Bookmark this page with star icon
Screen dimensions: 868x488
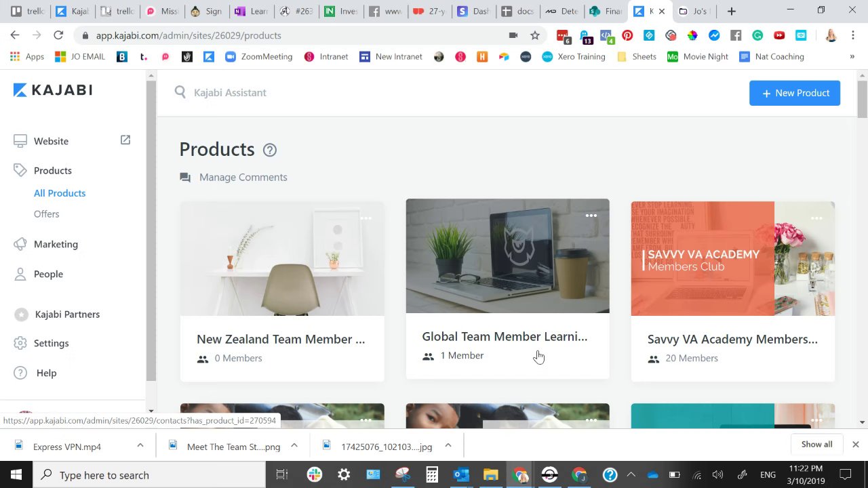click(535, 35)
